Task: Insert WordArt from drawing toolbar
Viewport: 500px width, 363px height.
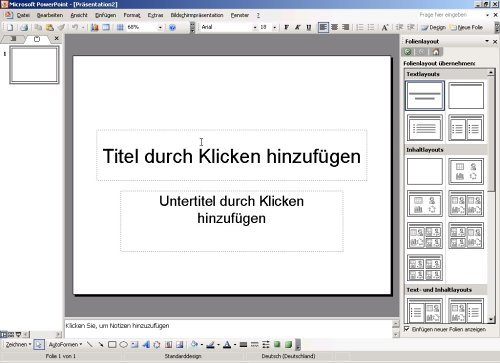Action: tap(146, 344)
